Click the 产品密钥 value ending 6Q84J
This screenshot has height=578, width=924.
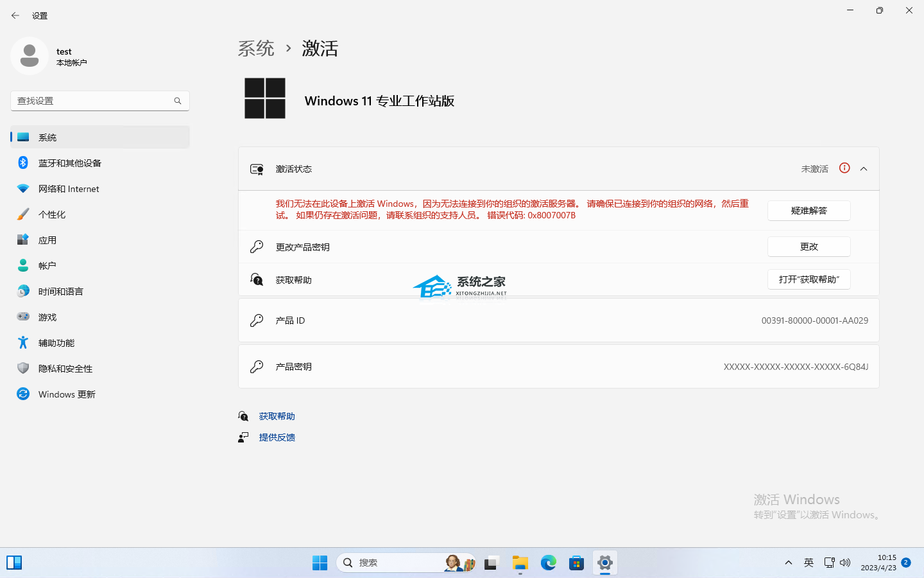coord(796,367)
